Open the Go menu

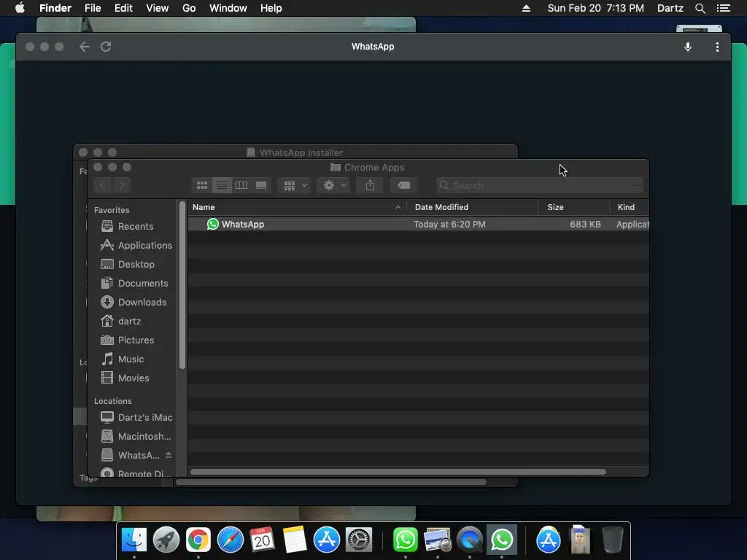[x=189, y=8]
